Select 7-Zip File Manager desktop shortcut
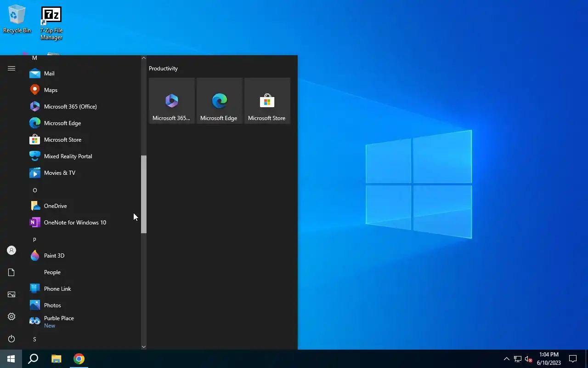This screenshot has width=588, height=368. point(51,23)
